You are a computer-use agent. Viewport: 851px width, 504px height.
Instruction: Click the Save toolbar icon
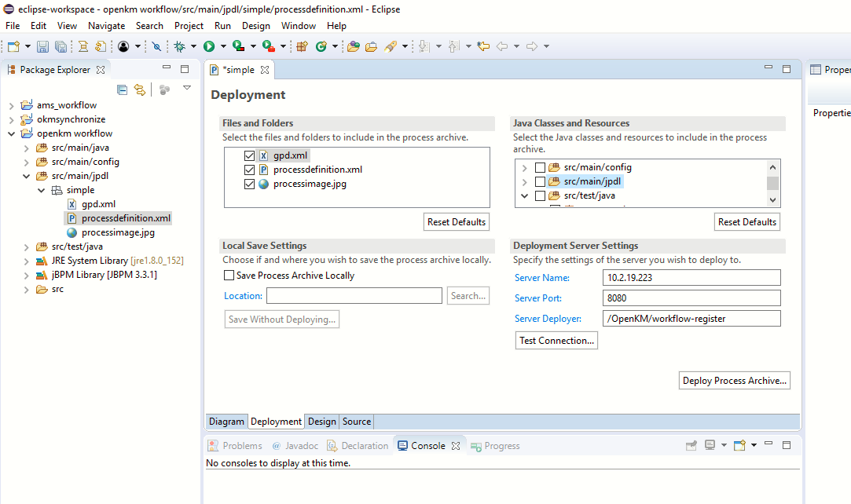(42, 47)
